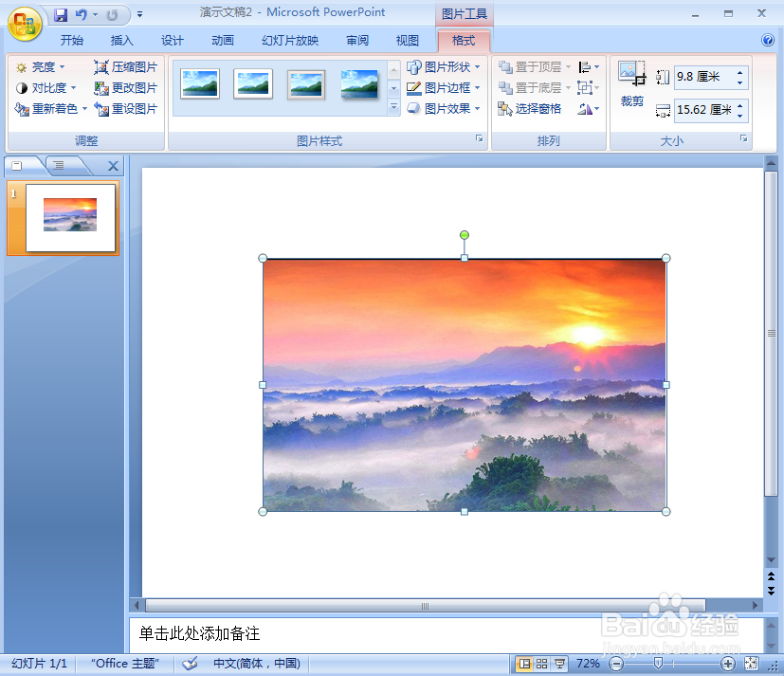Select the slide 1 thumbnail
This screenshot has width=784, height=676.
(x=70, y=217)
